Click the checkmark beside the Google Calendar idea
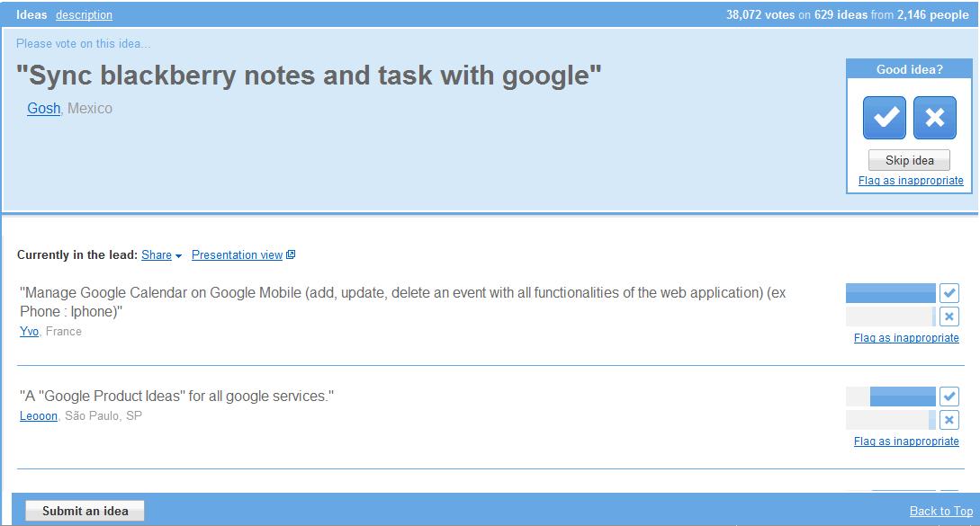Image resolution: width=980 pixels, height=526 pixels. tap(951, 292)
